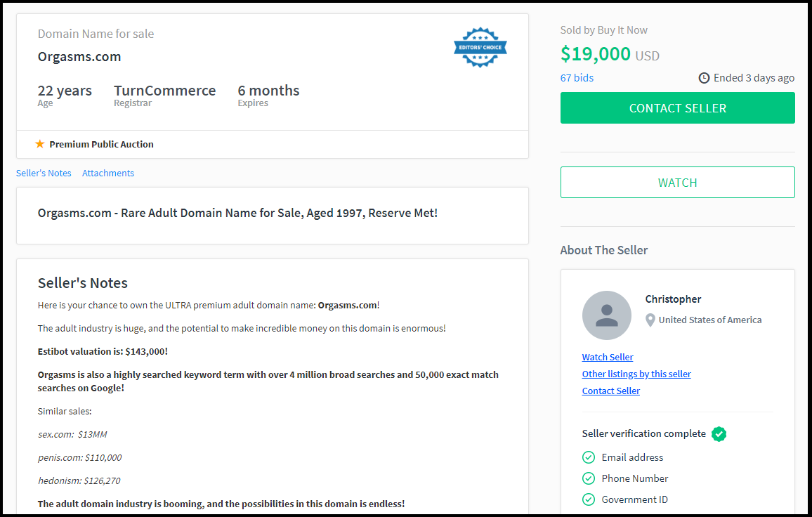Click the orange Premium auction star icon
This screenshot has height=517, width=812.
40,144
